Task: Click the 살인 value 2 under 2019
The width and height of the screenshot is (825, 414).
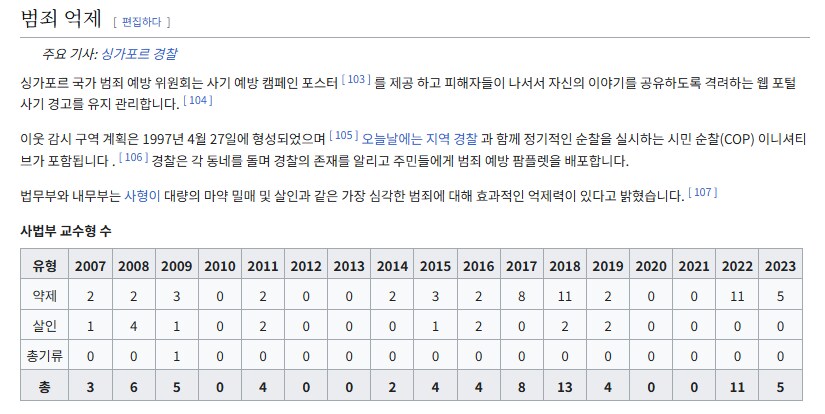Action: [608, 325]
